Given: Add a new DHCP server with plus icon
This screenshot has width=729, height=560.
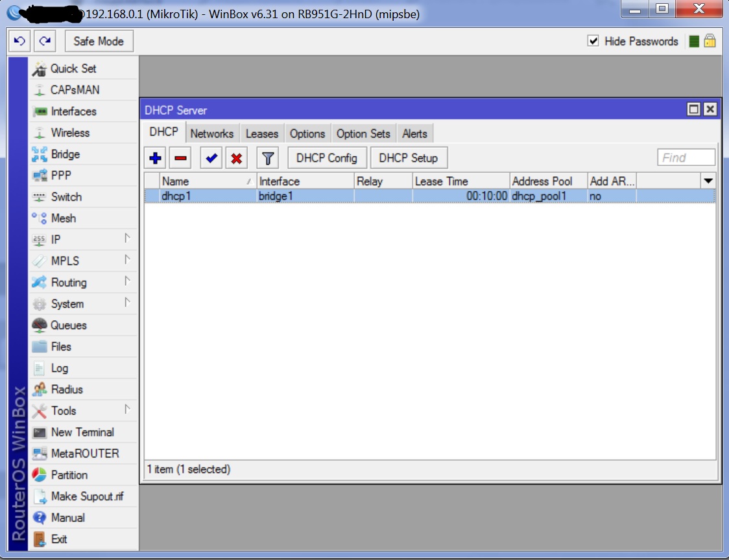Looking at the screenshot, I should [x=155, y=159].
